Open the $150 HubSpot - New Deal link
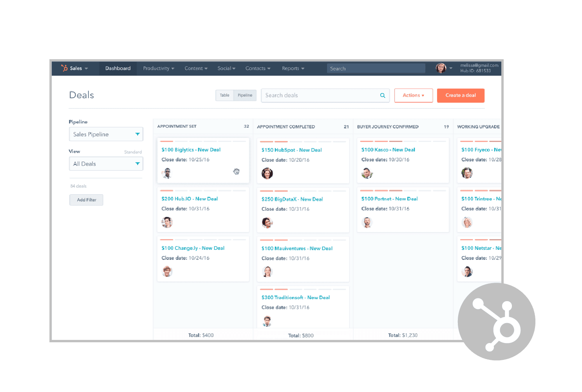The image size is (582, 392). 292,150
